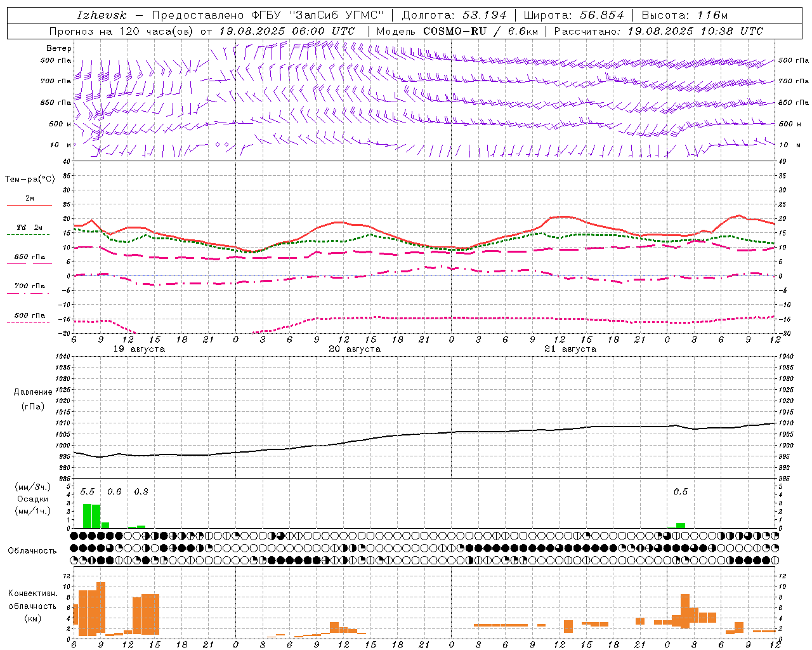Click the Izhevsk station name in the header

point(101,15)
